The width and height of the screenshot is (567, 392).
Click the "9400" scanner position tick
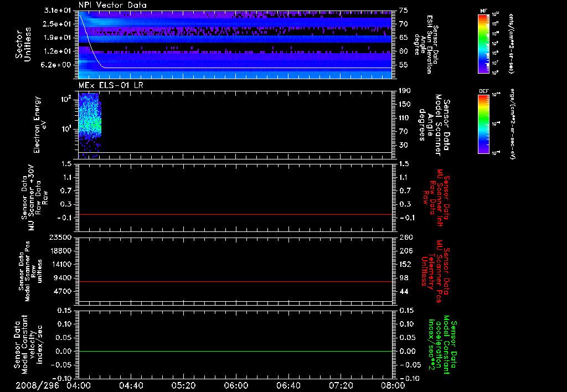pyautogui.click(x=64, y=278)
